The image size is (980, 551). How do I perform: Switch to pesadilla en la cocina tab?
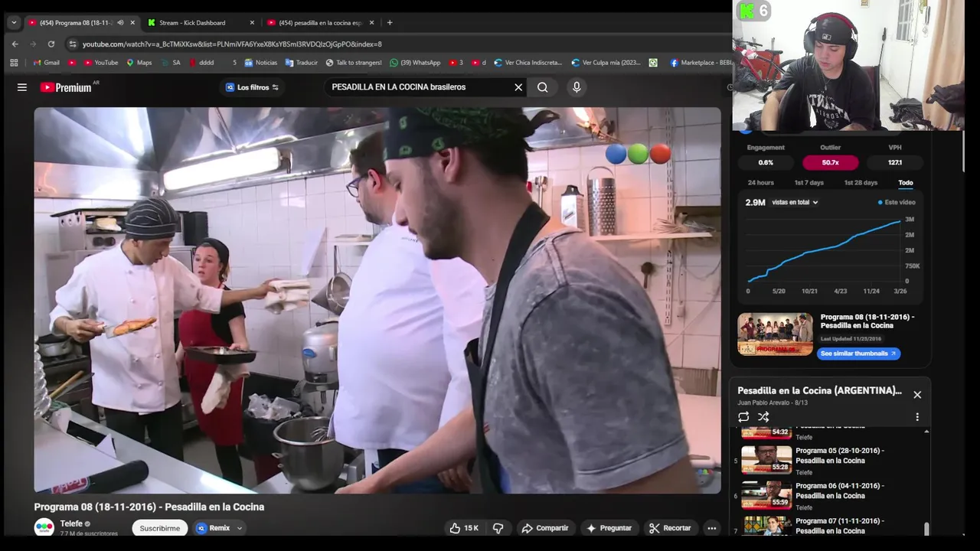coord(320,23)
